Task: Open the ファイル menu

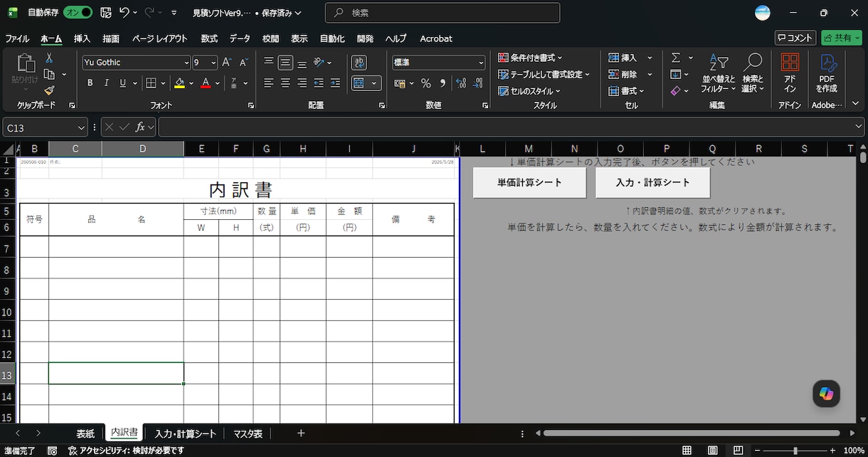Action: (17, 38)
